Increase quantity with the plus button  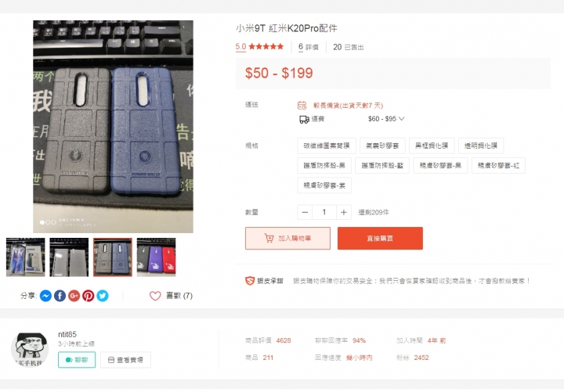pos(344,212)
